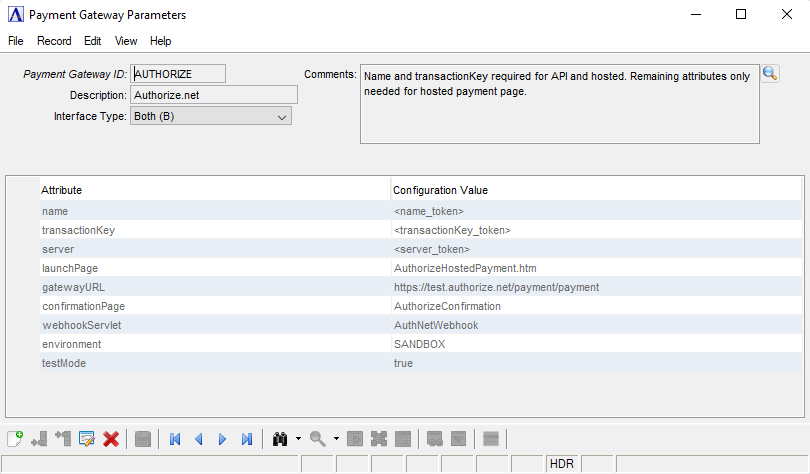The width and height of the screenshot is (810, 474).
Task: Click the '<name_token>' value cell
Action: pyautogui.click(x=597, y=211)
